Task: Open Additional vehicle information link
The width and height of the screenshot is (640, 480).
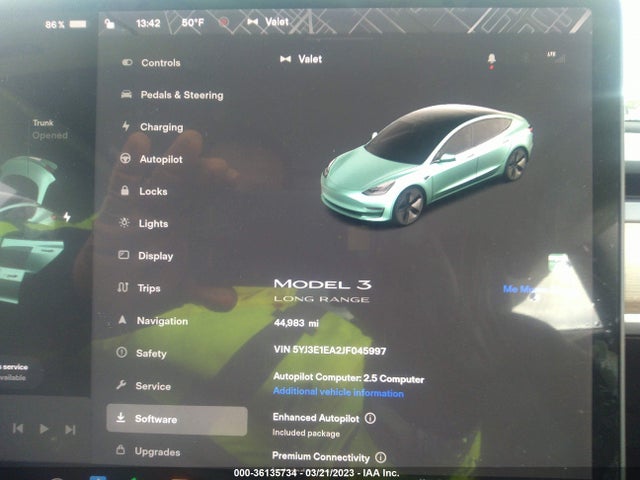Action: point(338,392)
